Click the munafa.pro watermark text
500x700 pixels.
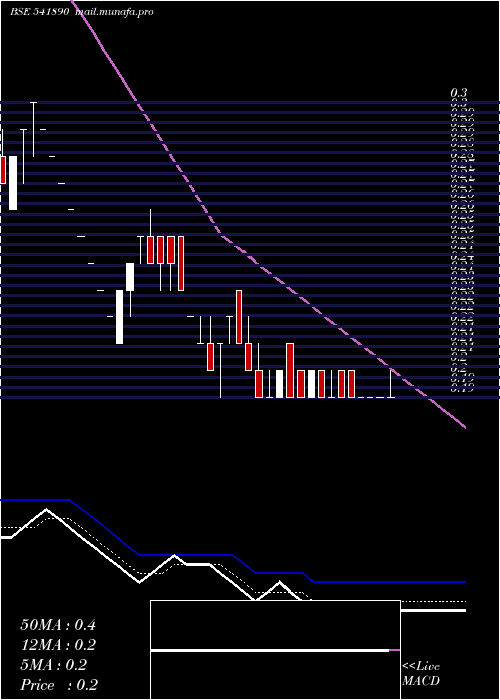(114, 12)
